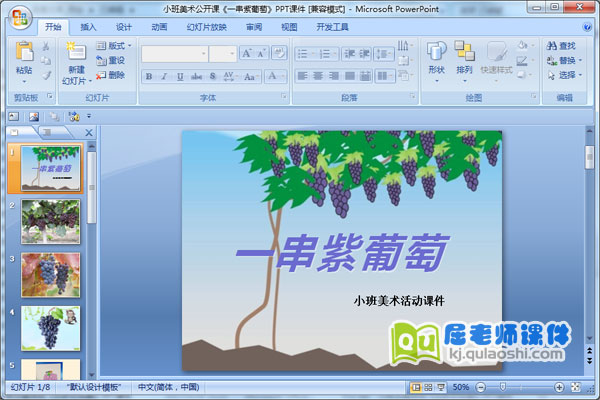Click the Align Text Left icon
The image size is (600, 400).
point(302,76)
